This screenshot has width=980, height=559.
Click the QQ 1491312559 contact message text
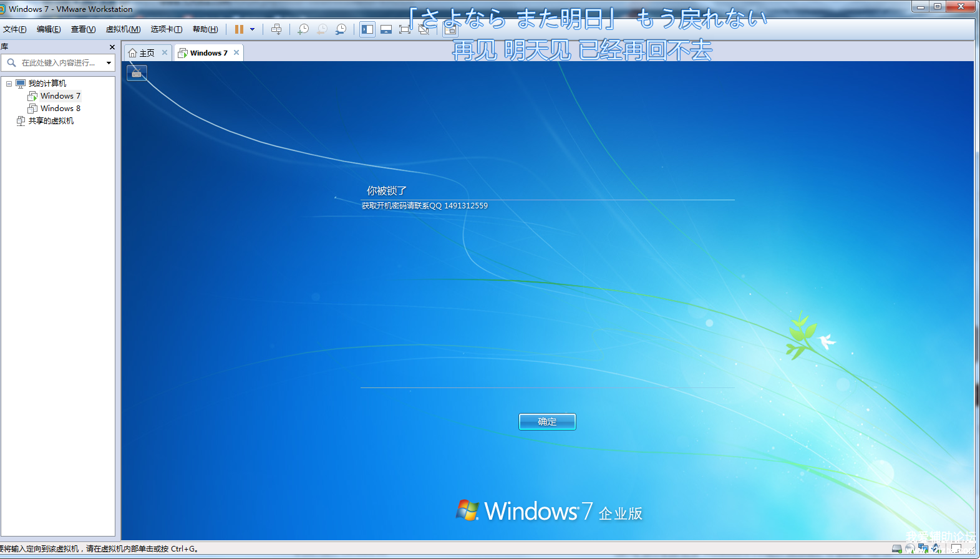[425, 206]
